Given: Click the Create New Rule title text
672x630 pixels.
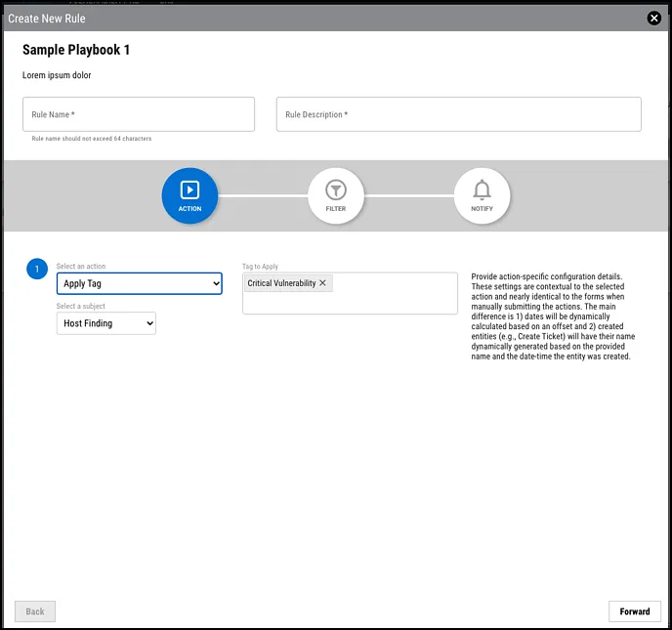Looking at the screenshot, I should tap(47, 19).
